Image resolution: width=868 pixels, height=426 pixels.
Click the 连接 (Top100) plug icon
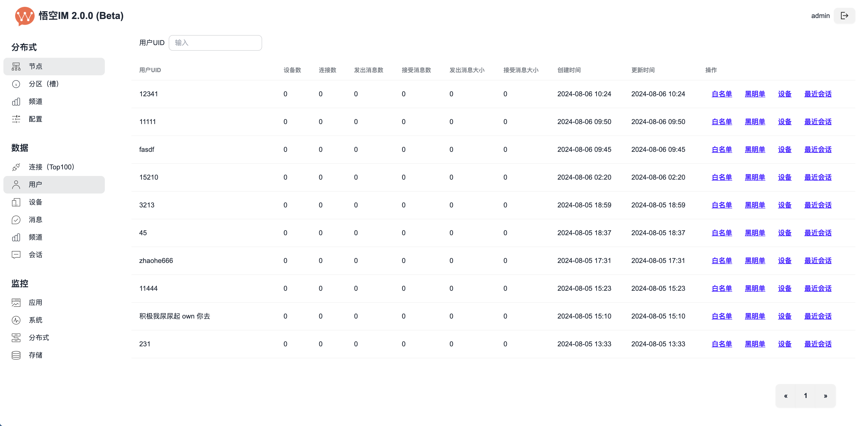click(x=16, y=167)
